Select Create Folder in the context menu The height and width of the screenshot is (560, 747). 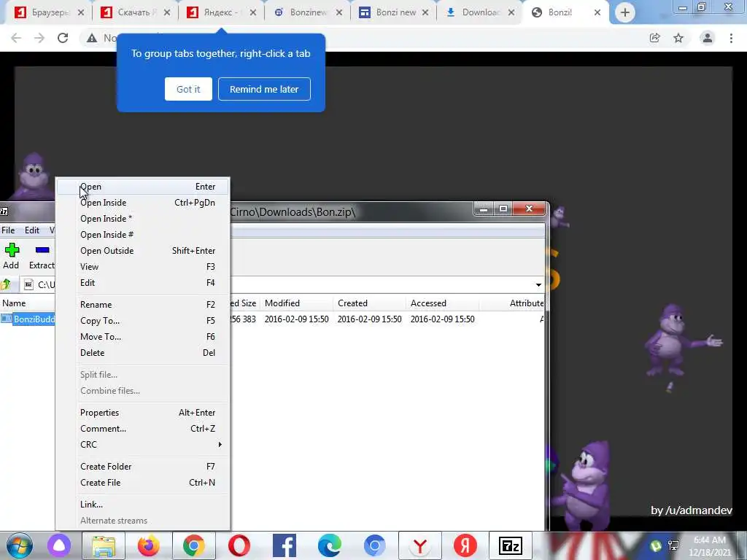[x=143, y=467]
